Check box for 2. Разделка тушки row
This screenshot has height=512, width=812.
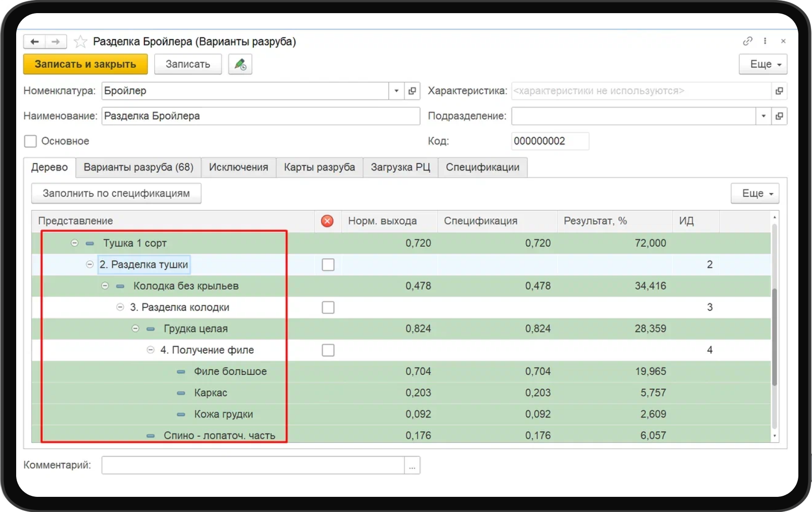pos(328,264)
